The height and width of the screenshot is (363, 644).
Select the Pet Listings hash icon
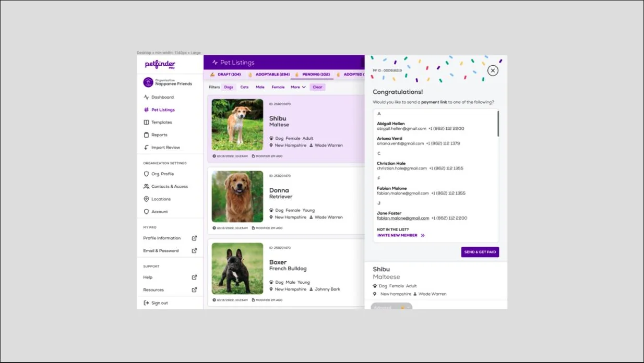pyautogui.click(x=146, y=110)
